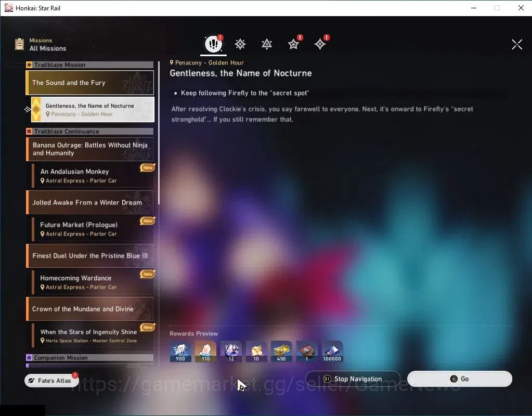Collapse the Companion Mission section header
Screen dimensions: 532x416
[90, 358]
